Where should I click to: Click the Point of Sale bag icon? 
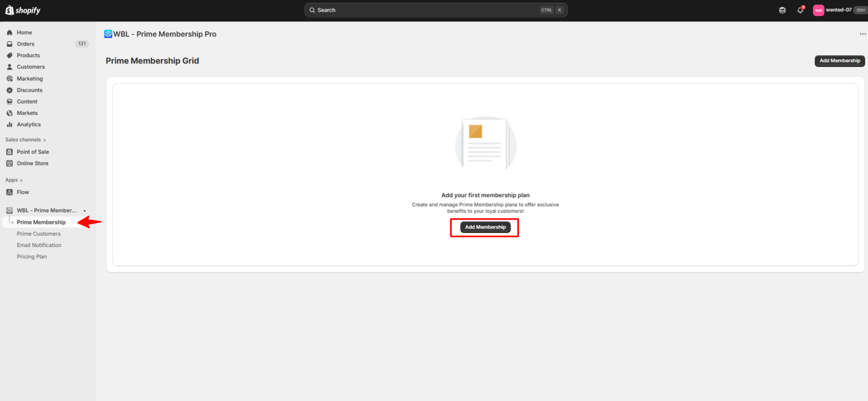click(9, 152)
